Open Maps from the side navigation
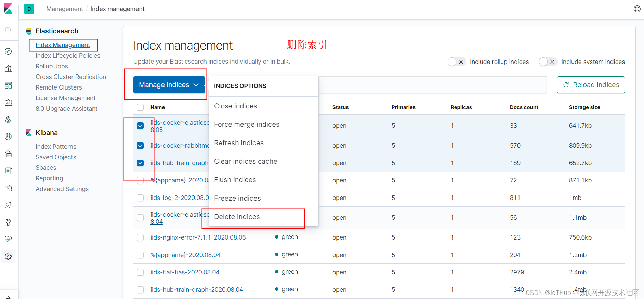 pyautogui.click(x=8, y=120)
